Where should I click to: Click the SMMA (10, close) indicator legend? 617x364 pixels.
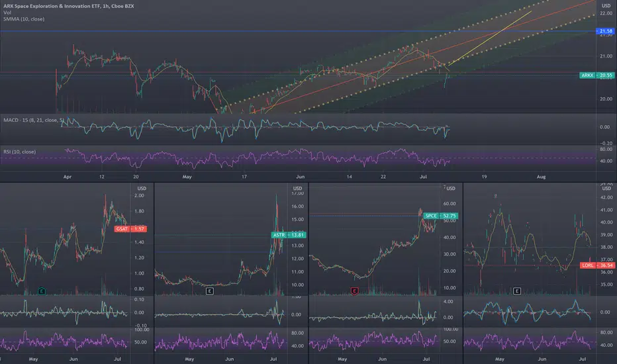pos(24,19)
